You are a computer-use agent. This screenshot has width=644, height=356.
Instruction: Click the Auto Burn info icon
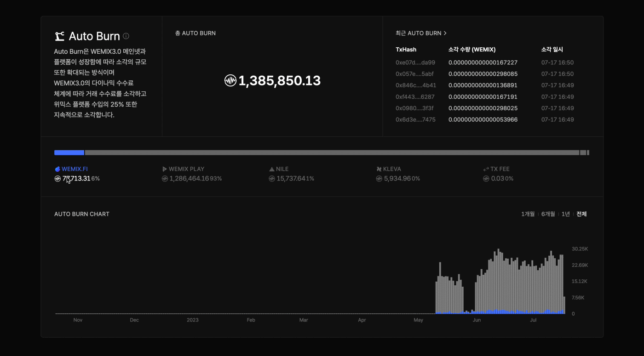[x=126, y=36]
